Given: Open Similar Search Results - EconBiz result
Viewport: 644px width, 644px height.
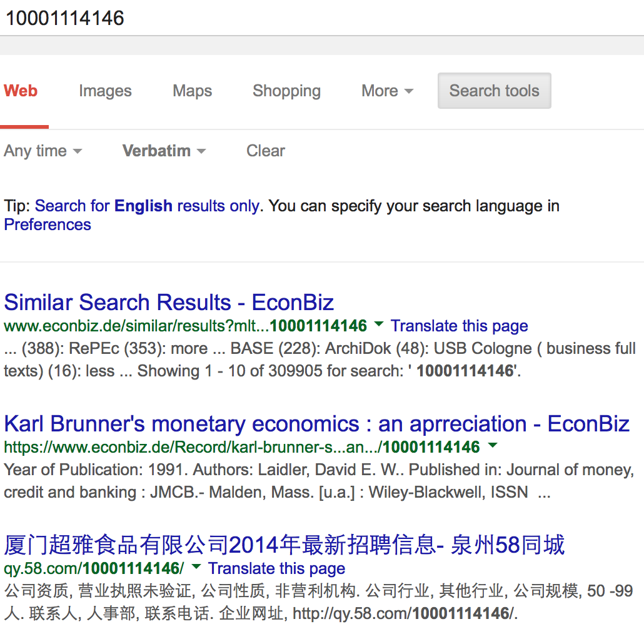Looking at the screenshot, I should tap(169, 303).
